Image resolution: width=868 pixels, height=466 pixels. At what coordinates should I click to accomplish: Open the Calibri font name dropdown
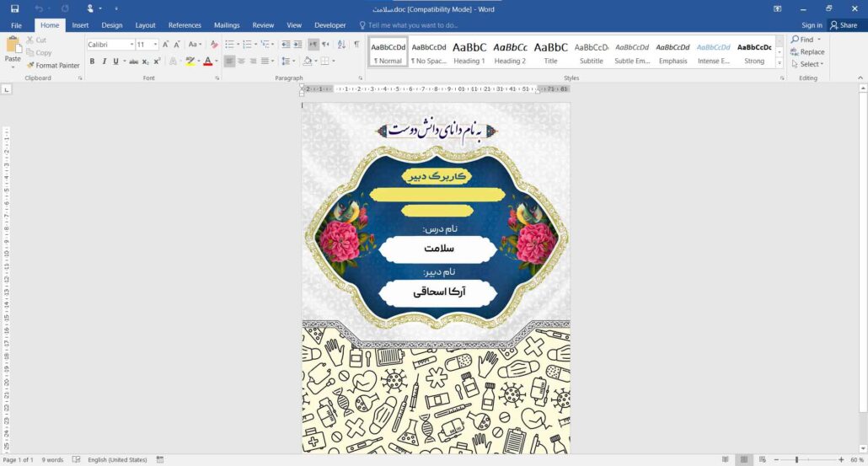click(x=131, y=45)
